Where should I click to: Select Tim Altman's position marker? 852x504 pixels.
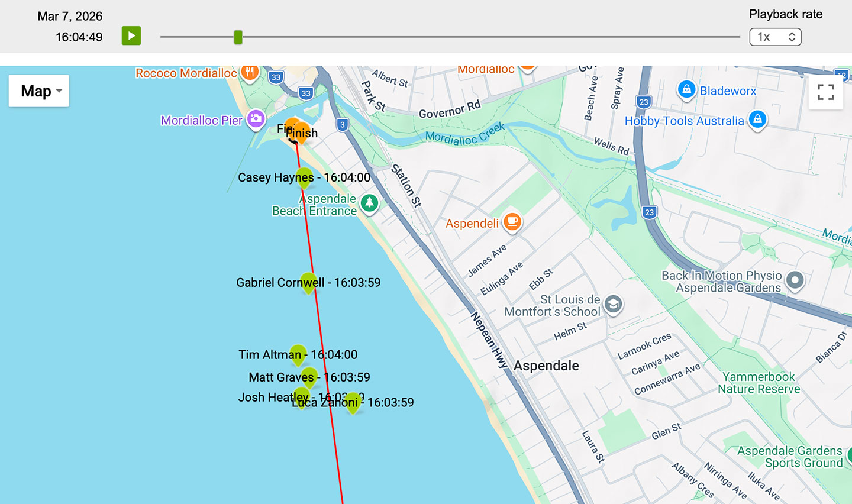tap(298, 354)
